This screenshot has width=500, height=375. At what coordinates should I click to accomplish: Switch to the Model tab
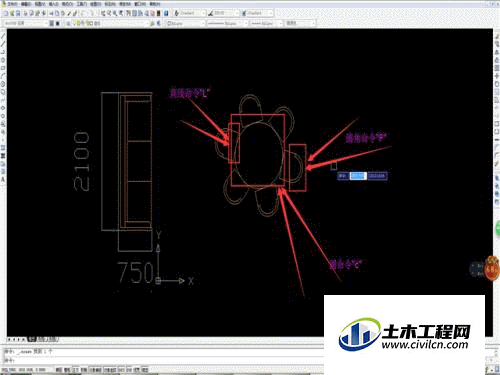coord(32,339)
